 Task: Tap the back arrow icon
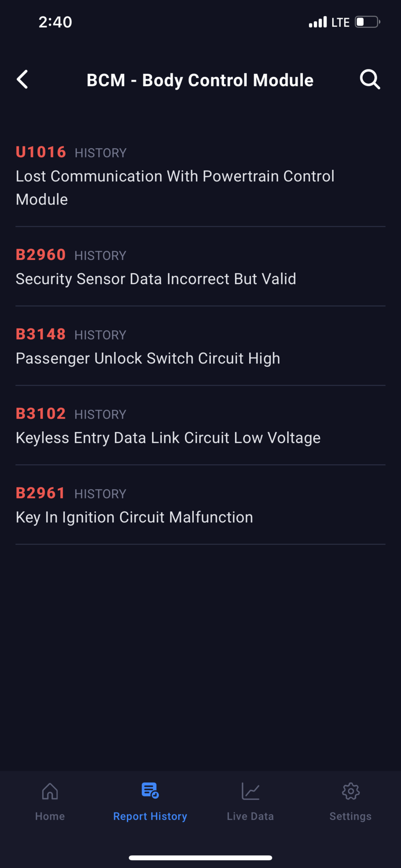(23, 80)
